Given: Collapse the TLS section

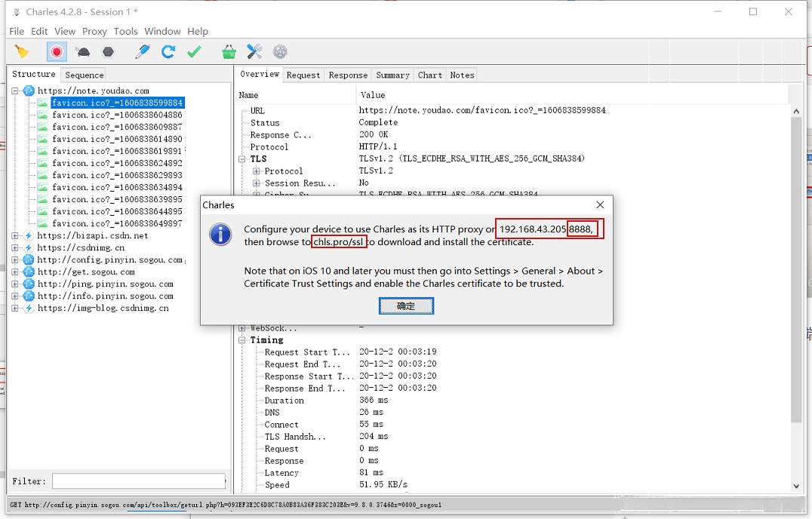Looking at the screenshot, I should (x=241, y=159).
